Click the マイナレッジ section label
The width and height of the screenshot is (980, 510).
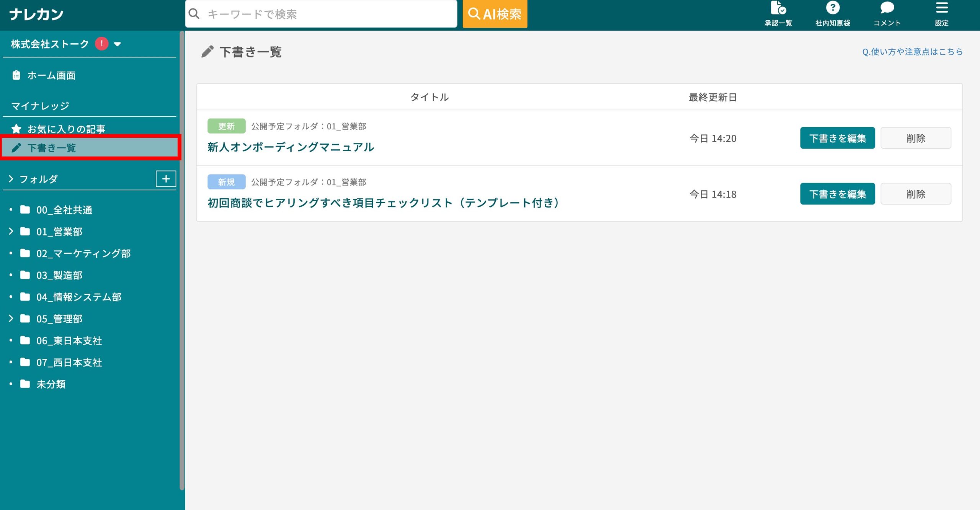pyautogui.click(x=40, y=106)
